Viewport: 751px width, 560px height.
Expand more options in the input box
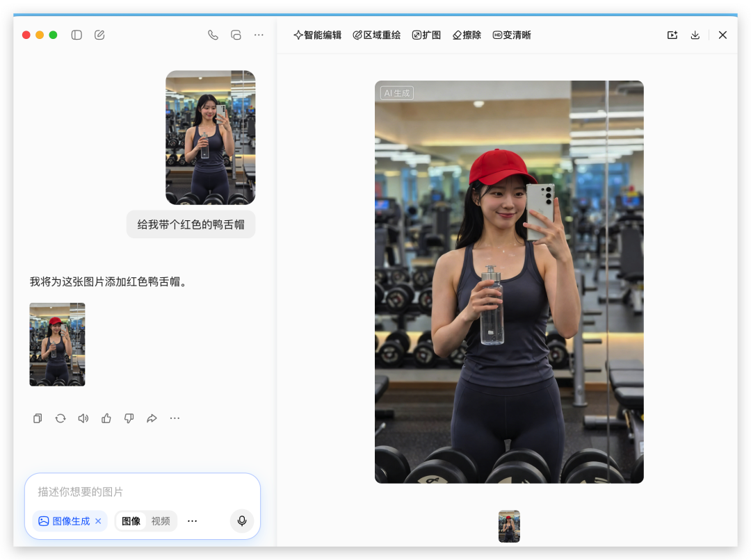193,521
